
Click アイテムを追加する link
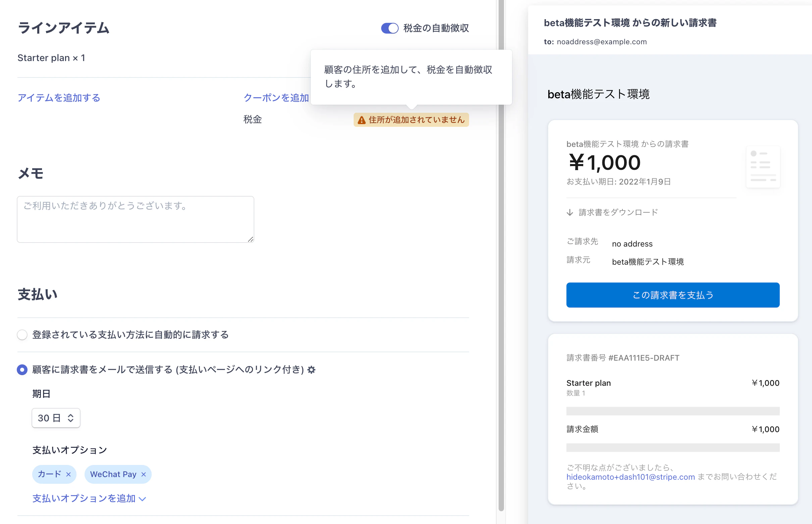click(59, 98)
